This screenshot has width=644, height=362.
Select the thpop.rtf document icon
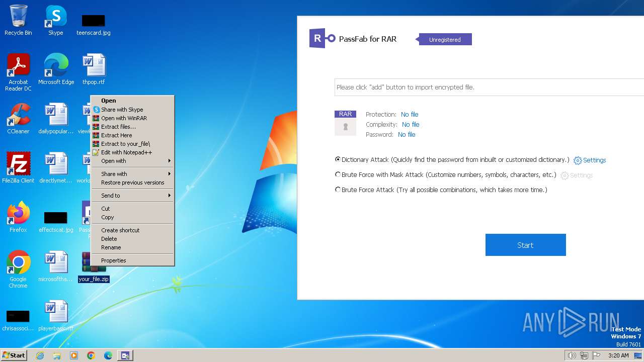94,69
